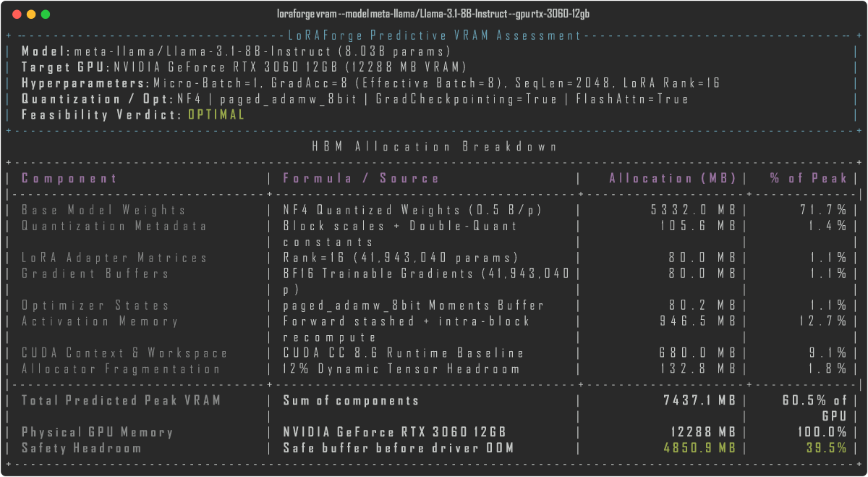Select 'Physical GPU Memory' row label
This screenshot has width=868, height=477.
click(97, 432)
